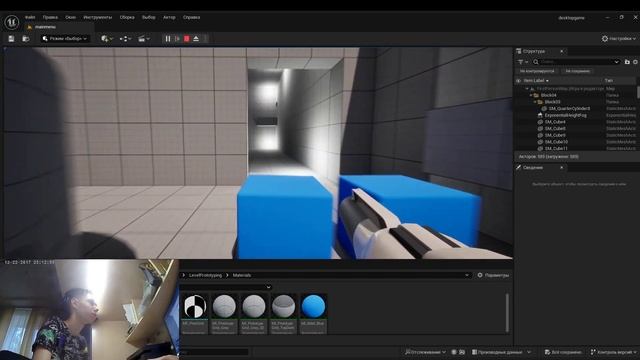Close the Структура outliner tab

coord(562,51)
